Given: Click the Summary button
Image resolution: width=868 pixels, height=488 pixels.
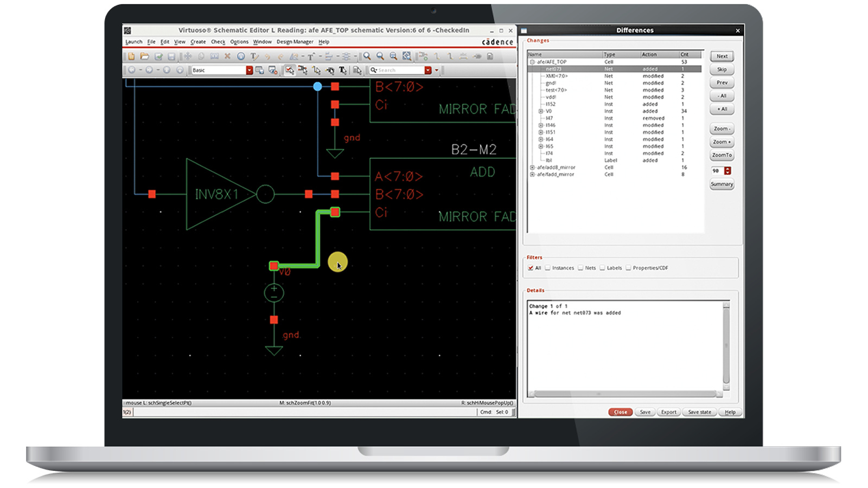Looking at the screenshot, I should coord(722,184).
